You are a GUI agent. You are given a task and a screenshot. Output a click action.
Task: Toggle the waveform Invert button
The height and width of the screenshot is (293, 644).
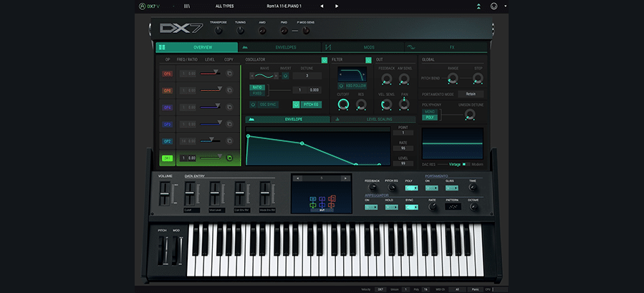pyautogui.click(x=285, y=76)
